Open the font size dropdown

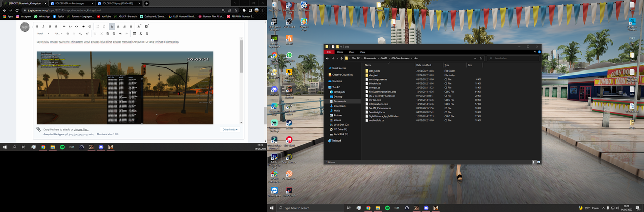click(x=58, y=33)
